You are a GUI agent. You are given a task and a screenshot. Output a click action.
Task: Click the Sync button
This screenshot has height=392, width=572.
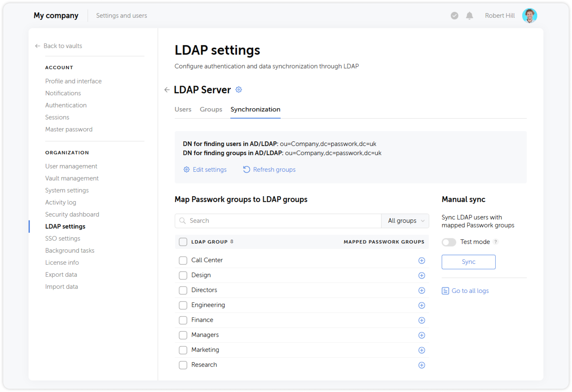click(468, 262)
